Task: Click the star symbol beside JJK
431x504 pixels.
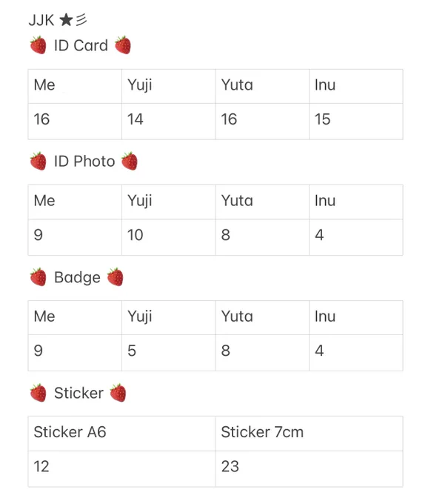Action: 66,20
